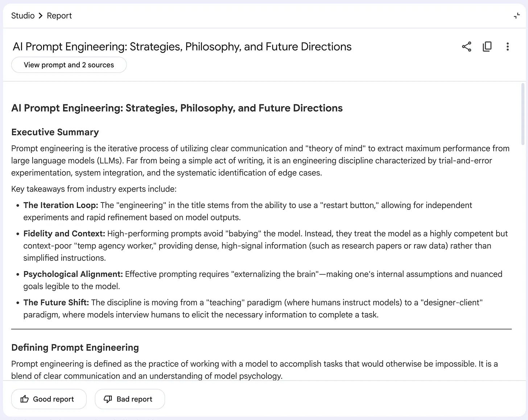
Task: Select The Iteration Loop bullet label
Action: pyautogui.click(x=61, y=205)
